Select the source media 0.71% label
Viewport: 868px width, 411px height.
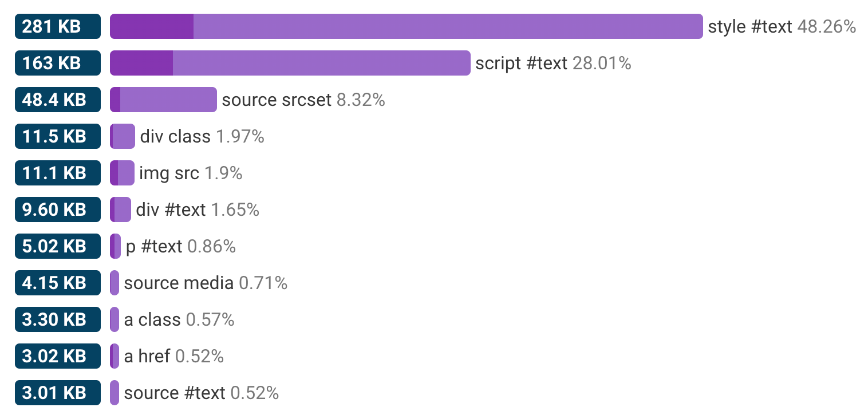pos(206,283)
